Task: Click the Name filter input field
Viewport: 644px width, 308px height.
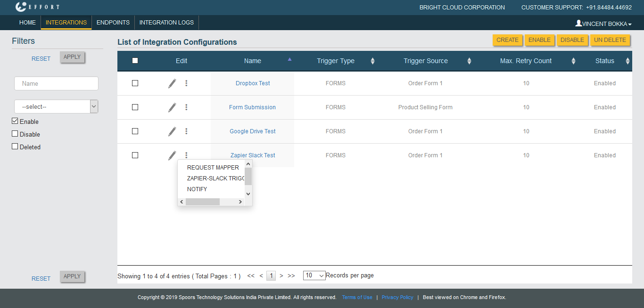Action: pos(56,83)
